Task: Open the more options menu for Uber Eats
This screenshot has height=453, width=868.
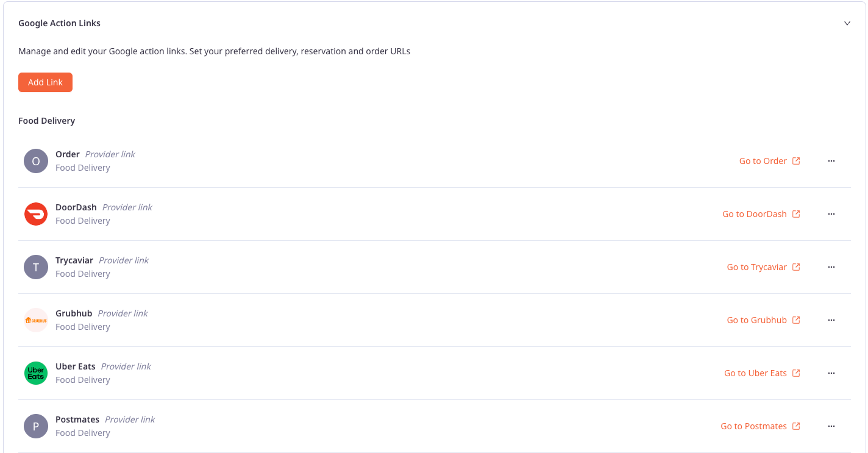Action: 831,373
